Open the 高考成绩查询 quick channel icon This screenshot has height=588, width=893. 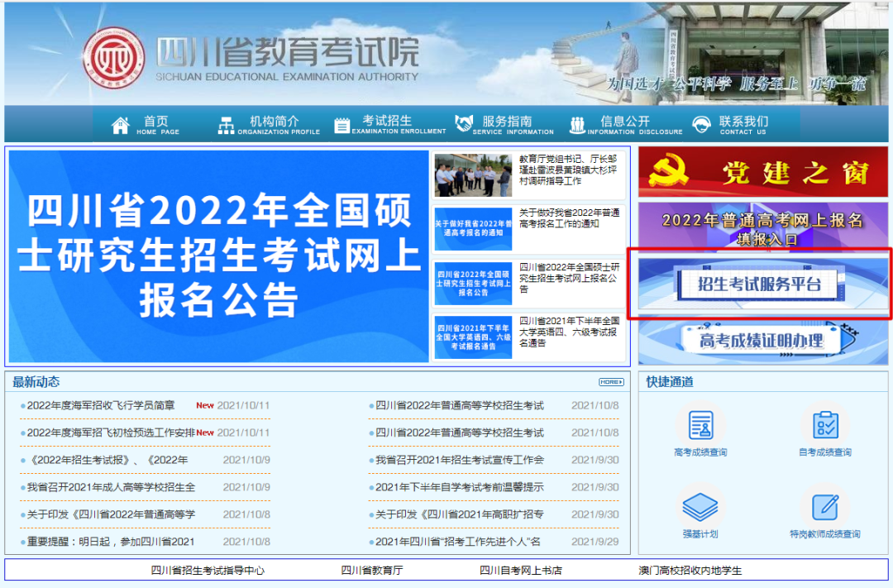coord(700,425)
